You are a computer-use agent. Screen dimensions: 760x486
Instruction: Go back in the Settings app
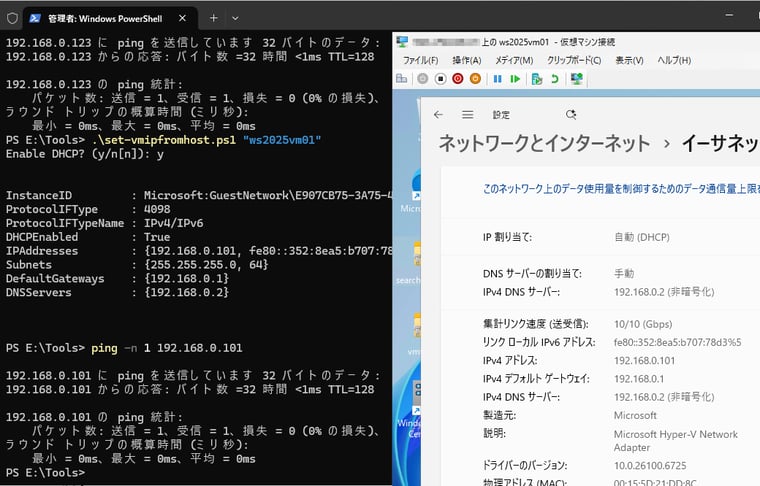coord(438,114)
